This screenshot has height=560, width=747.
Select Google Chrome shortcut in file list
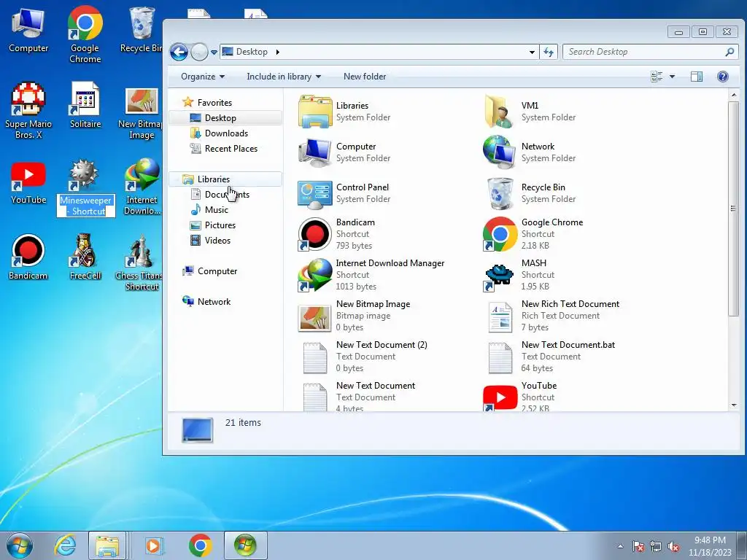coord(533,234)
